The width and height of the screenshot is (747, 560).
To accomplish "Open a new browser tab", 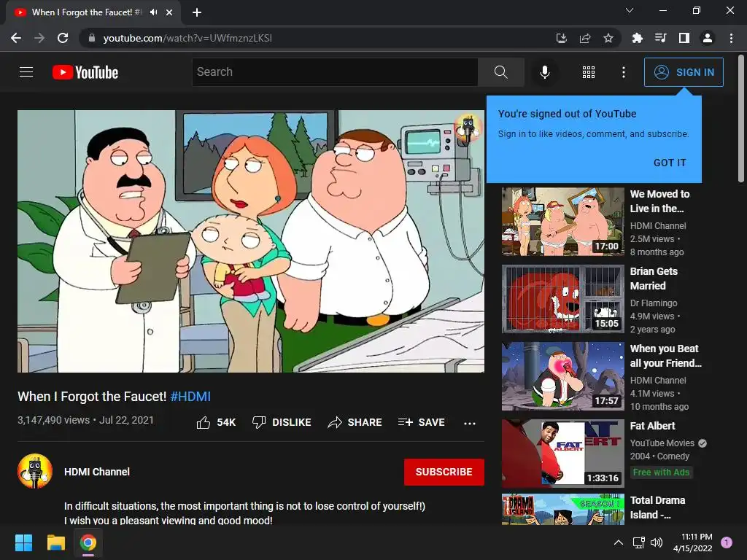I will [197, 12].
